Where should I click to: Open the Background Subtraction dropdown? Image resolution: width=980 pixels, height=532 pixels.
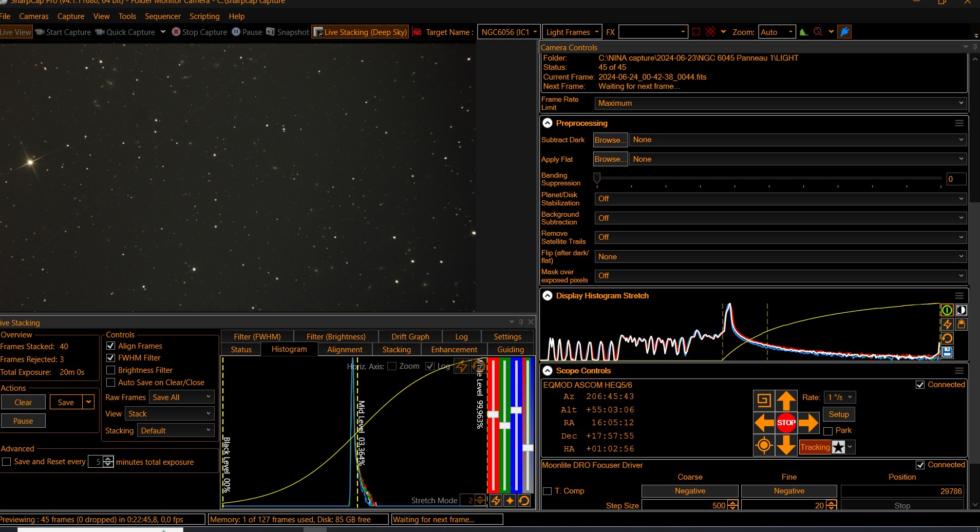(x=780, y=218)
